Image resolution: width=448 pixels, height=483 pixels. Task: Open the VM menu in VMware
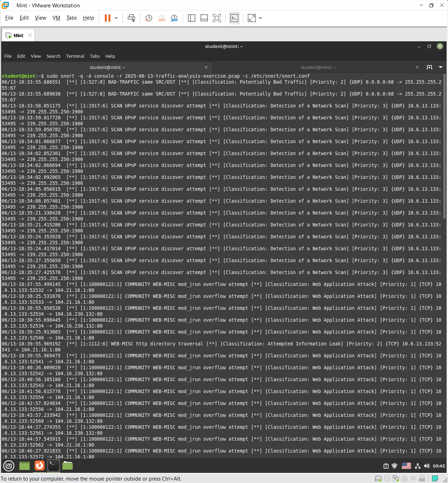[x=56, y=18]
